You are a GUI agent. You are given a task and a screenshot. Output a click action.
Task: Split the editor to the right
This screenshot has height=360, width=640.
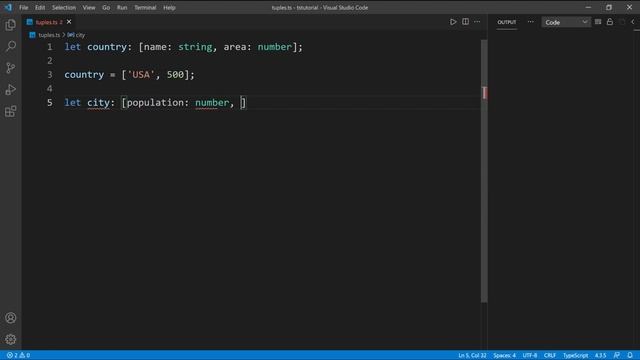pos(465,22)
